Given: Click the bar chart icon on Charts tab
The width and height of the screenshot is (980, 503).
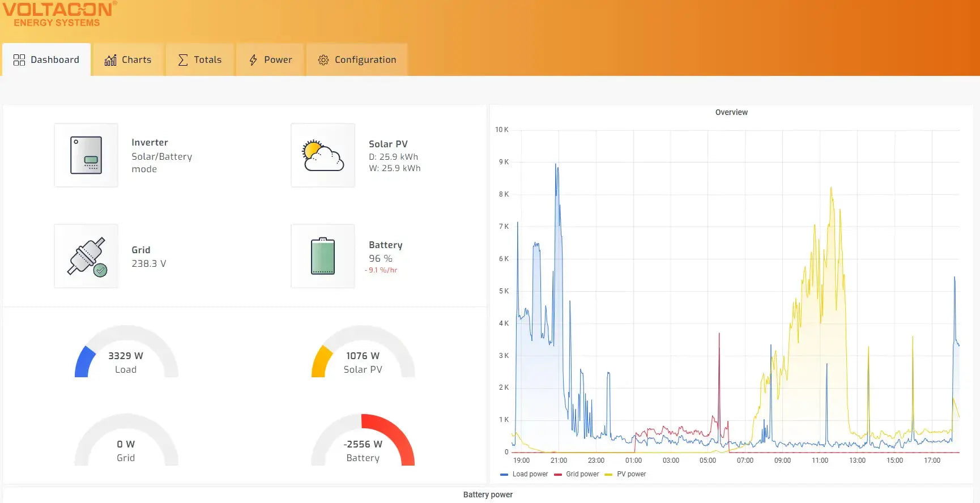Looking at the screenshot, I should [110, 60].
